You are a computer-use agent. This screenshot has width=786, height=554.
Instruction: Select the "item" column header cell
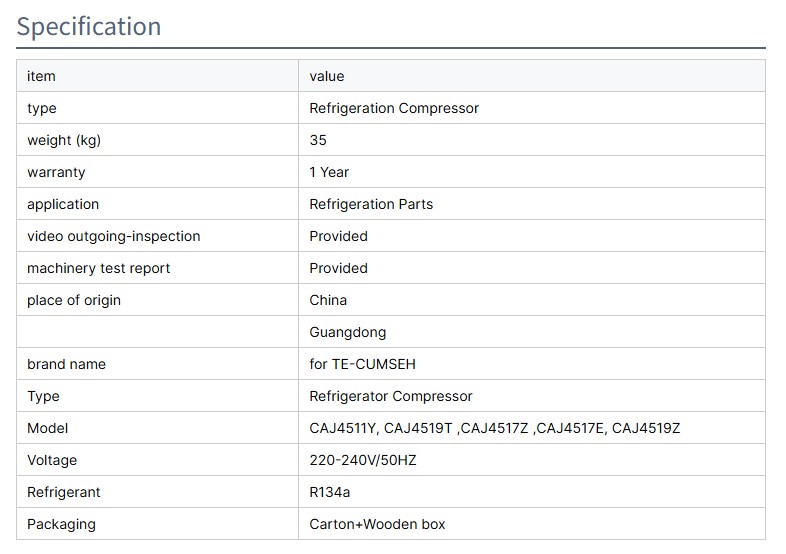click(x=41, y=76)
